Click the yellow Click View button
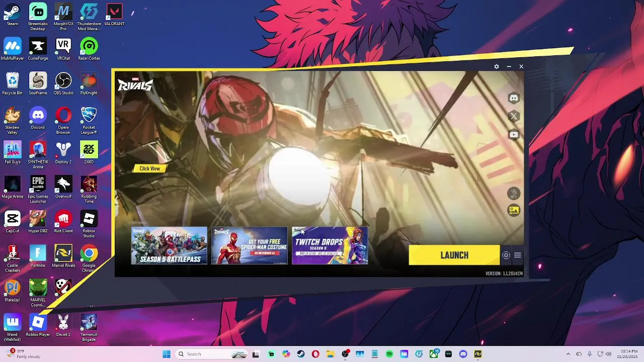Viewport: 644px width, 362px height. pos(149,168)
